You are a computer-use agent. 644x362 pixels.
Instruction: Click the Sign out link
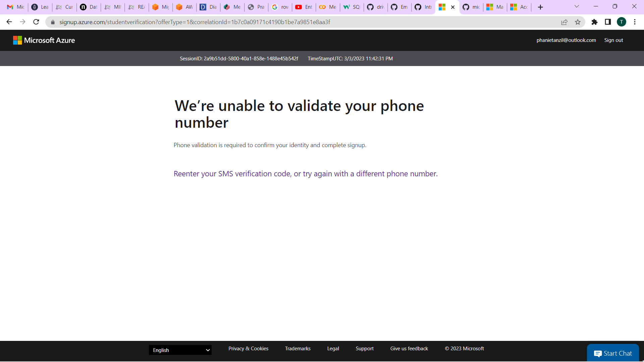tap(613, 40)
